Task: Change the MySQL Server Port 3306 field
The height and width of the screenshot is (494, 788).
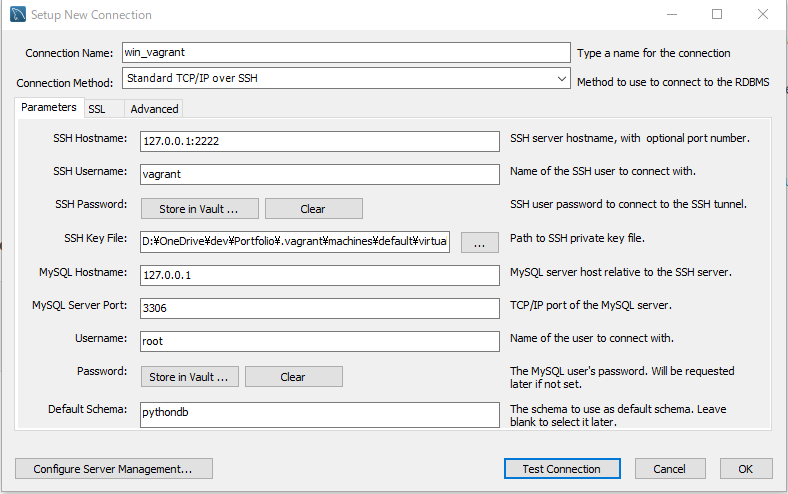Action: [320, 308]
